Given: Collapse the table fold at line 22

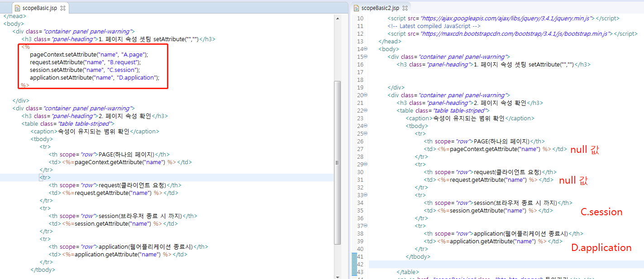Looking at the screenshot, I should tap(366, 110).
